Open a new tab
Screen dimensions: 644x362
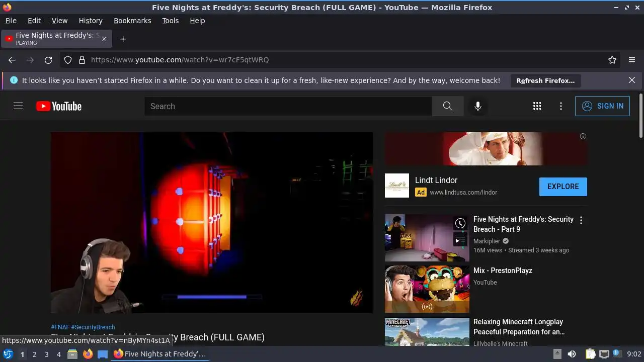tap(123, 39)
